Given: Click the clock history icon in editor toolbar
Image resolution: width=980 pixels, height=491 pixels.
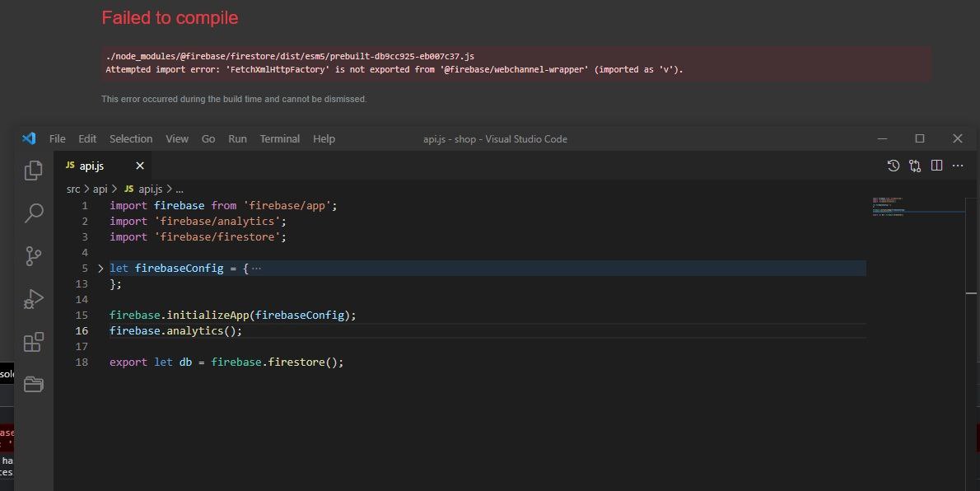Looking at the screenshot, I should tap(893, 166).
